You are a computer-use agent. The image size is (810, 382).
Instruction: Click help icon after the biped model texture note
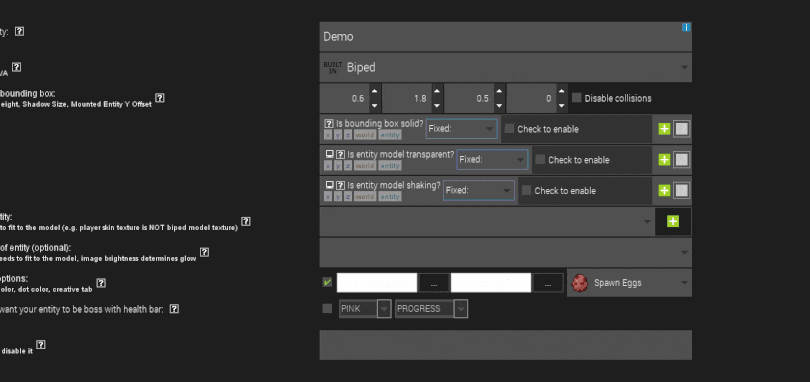246,221
